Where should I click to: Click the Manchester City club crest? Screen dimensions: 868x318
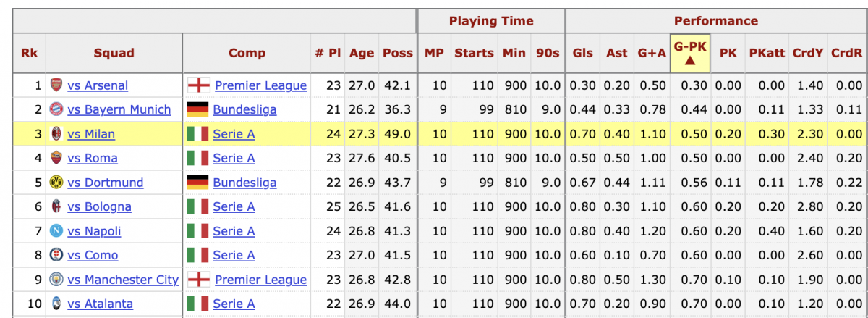click(x=56, y=280)
